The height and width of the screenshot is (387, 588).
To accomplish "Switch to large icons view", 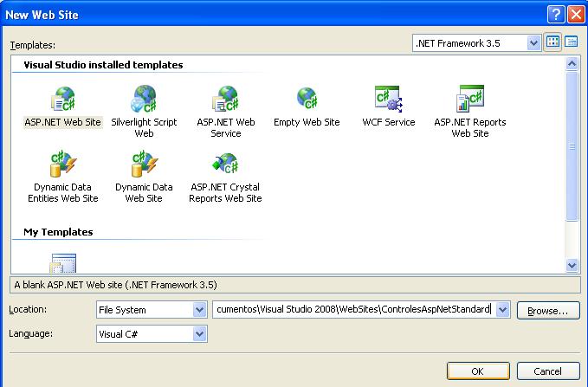I will pos(553,42).
